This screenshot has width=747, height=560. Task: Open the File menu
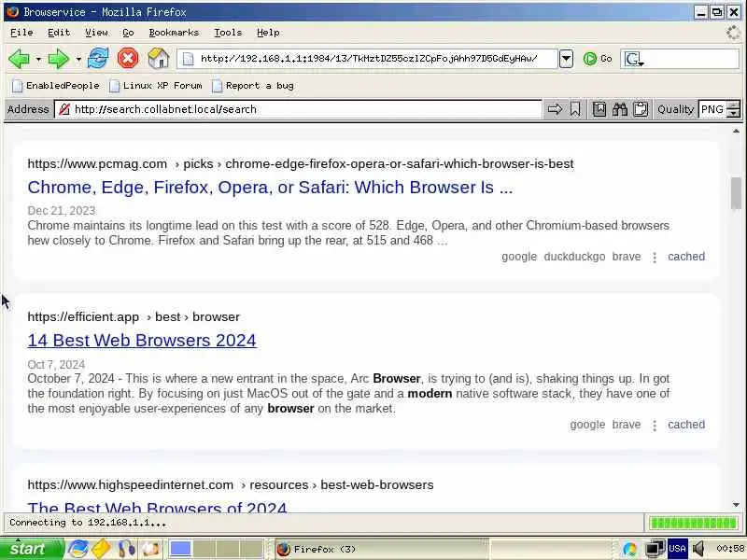(21, 33)
